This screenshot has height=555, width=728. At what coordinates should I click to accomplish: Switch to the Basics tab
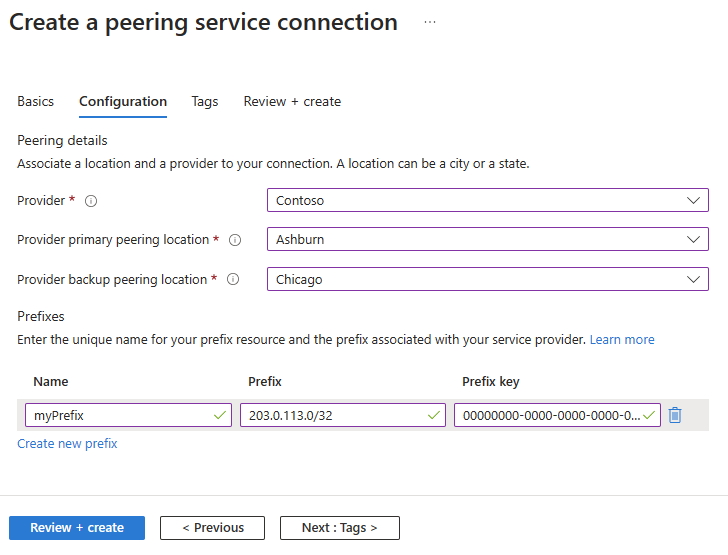36,102
